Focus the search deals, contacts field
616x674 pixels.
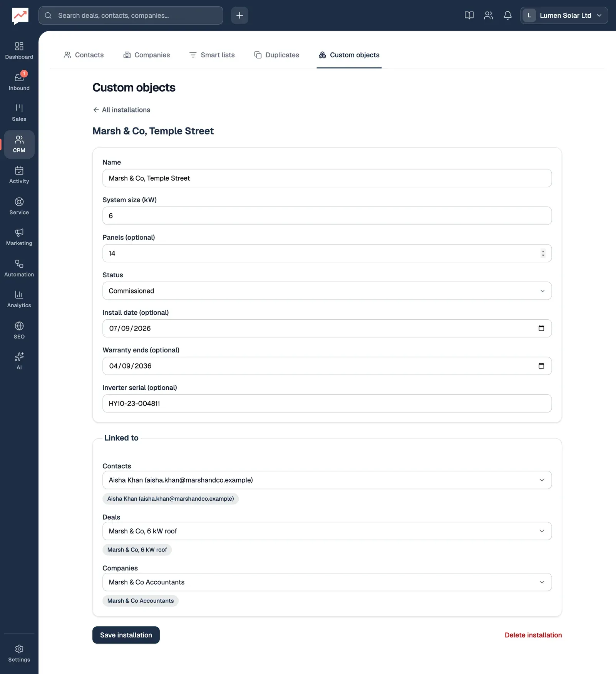[x=131, y=15]
